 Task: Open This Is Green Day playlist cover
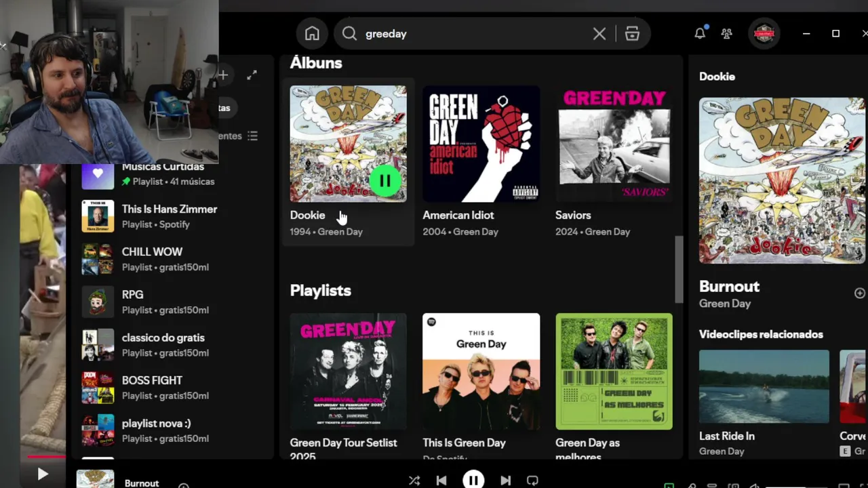coord(481,371)
